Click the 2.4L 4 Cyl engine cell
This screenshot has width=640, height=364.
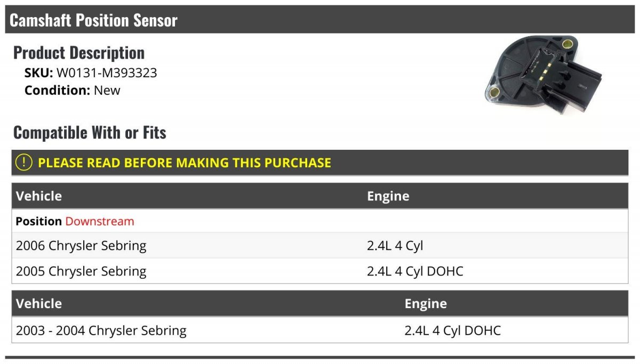[395, 246]
